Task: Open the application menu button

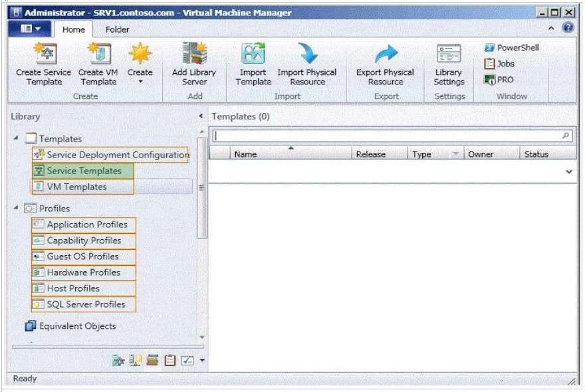Action: point(30,29)
